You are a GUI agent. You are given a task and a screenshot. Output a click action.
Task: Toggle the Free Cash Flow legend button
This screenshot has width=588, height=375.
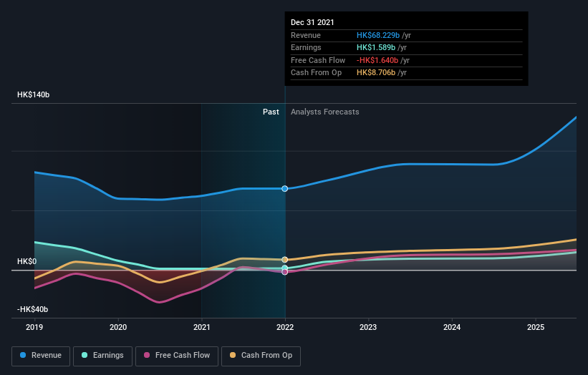(177, 356)
